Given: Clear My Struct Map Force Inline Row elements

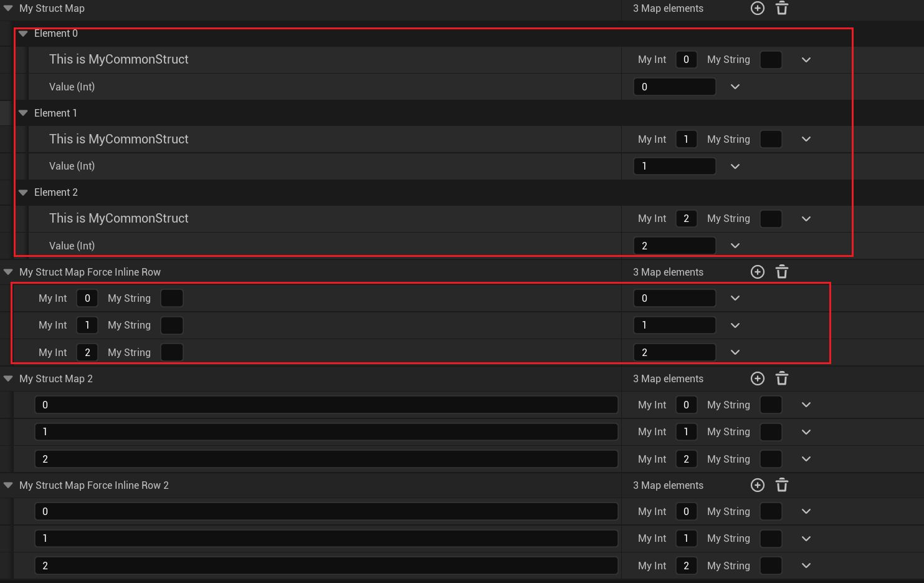Looking at the screenshot, I should tap(782, 272).
